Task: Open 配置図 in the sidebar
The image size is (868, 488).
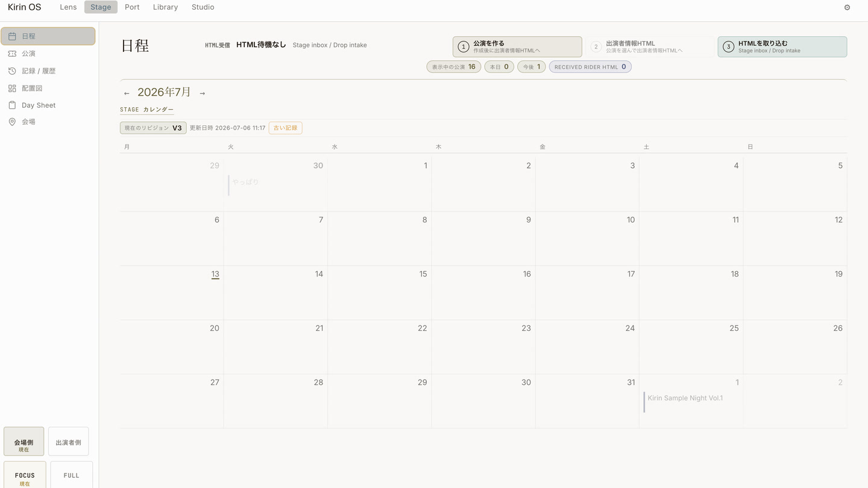Action: click(48, 88)
